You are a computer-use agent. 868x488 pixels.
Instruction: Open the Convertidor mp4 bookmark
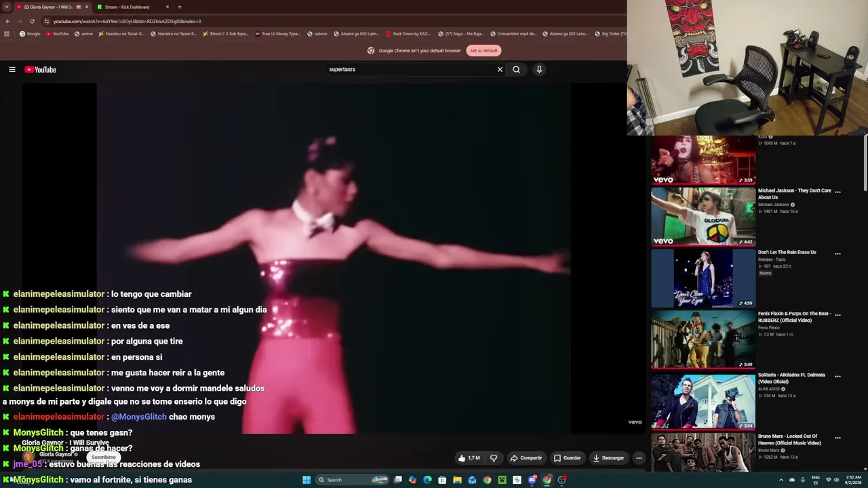[x=513, y=34]
